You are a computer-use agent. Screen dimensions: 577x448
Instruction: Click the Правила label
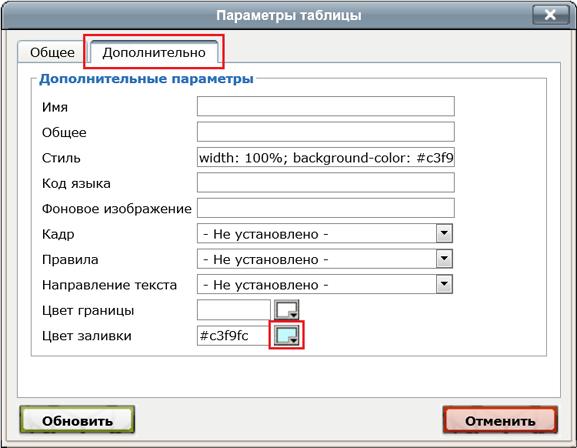tap(70, 260)
